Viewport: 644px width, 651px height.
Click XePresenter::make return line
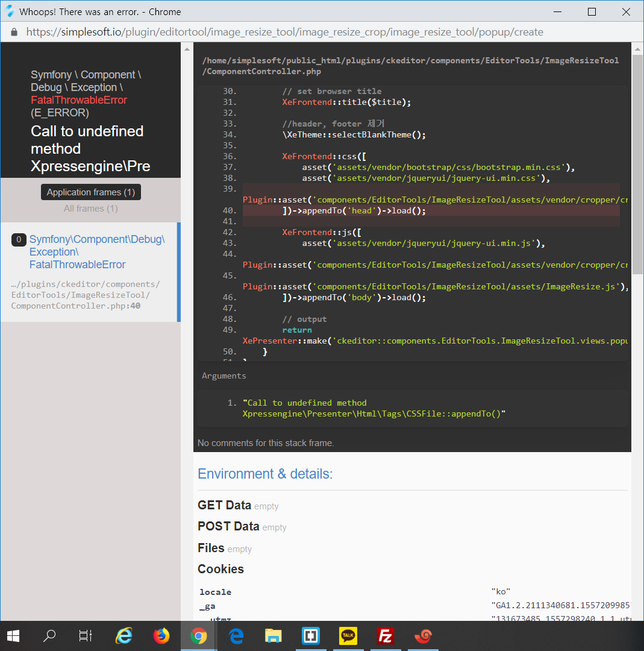pos(435,341)
